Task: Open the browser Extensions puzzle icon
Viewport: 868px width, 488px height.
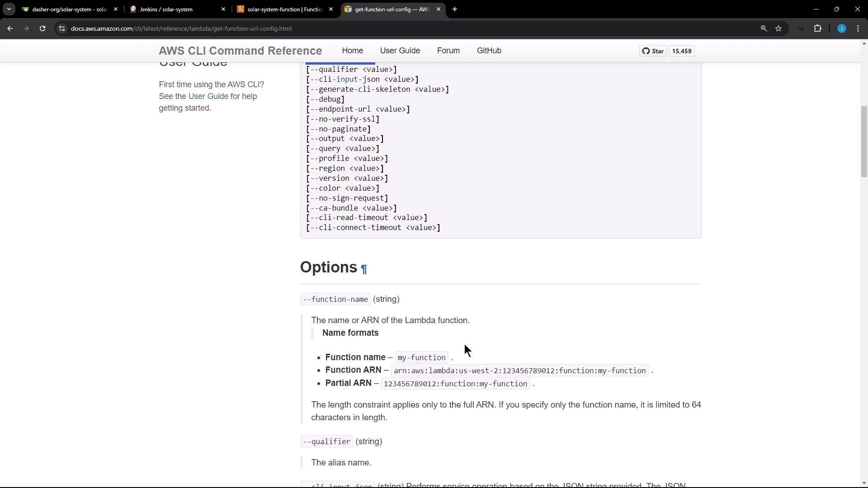Action: 817,28
